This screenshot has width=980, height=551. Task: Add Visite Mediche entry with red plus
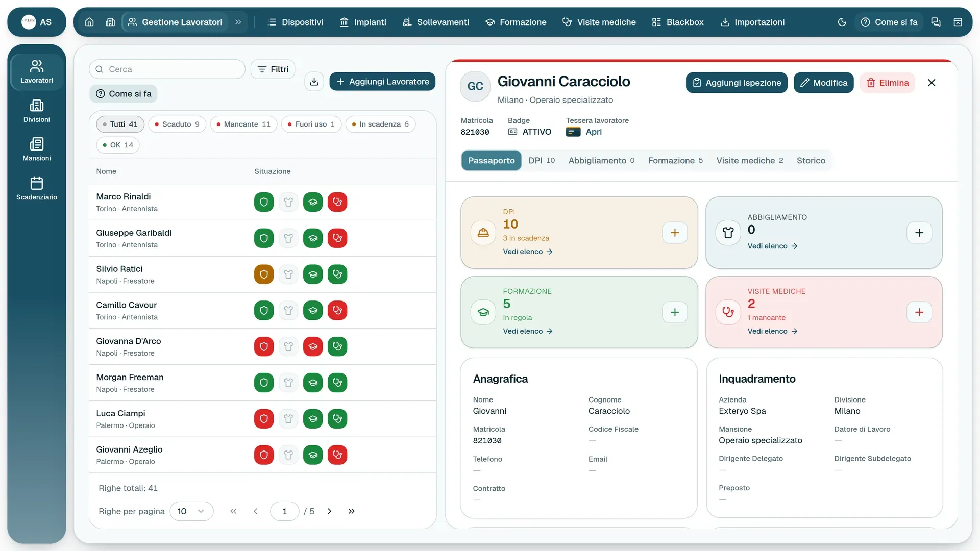click(x=919, y=312)
